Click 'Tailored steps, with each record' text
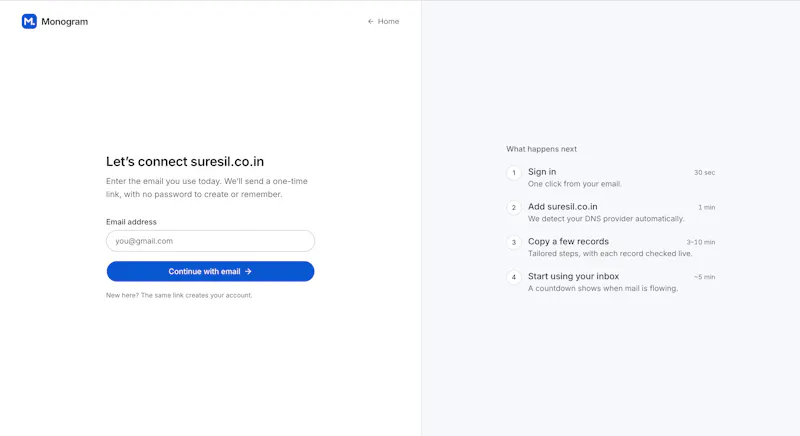 pos(610,253)
